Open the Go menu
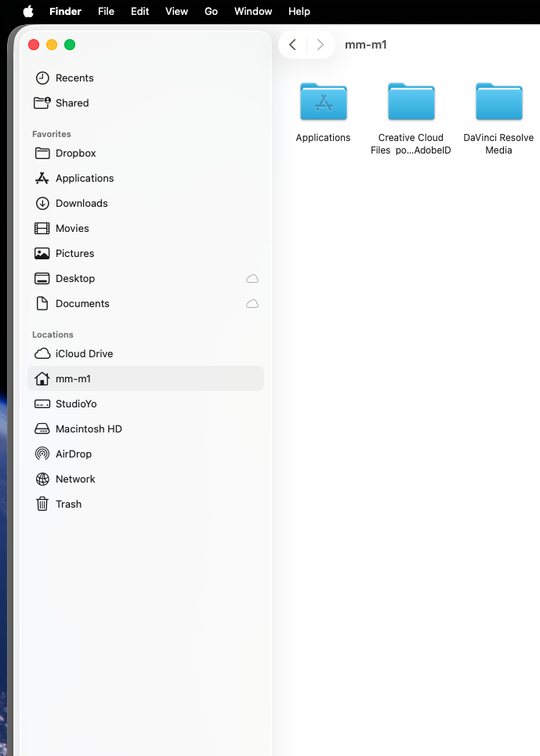The height and width of the screenshot is (756, 540). (211, 11)
